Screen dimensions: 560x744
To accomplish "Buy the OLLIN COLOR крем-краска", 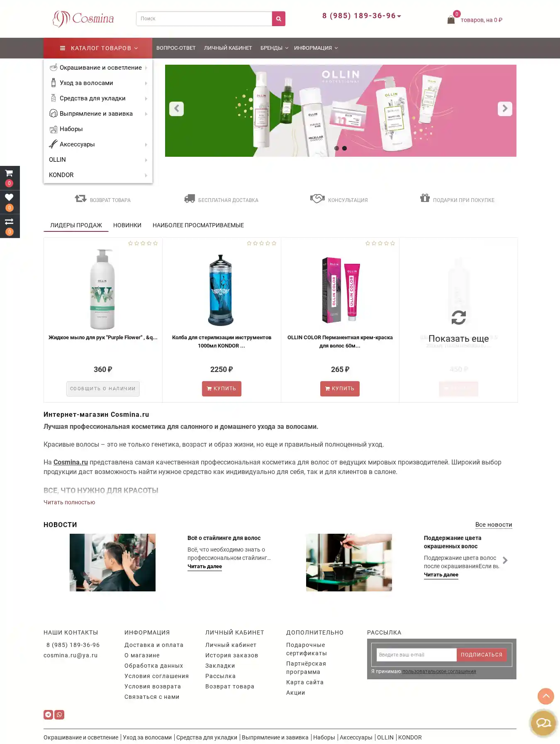I will pos(340,389).
